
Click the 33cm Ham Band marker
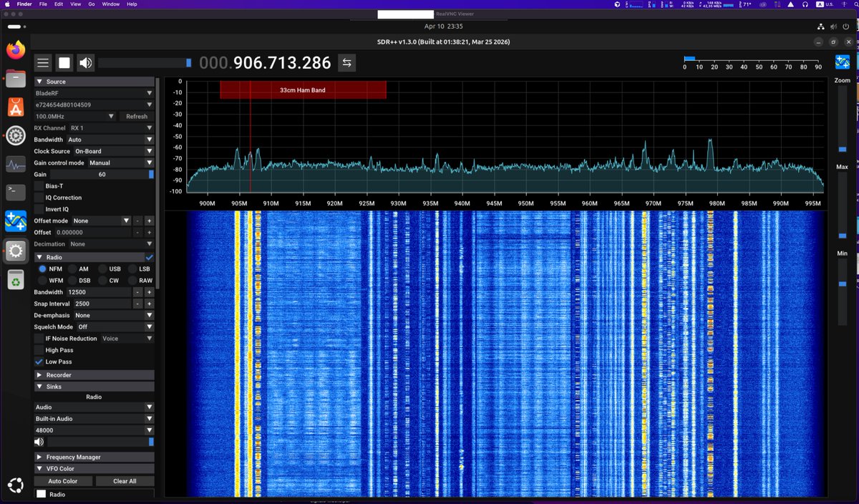point(304,90)
